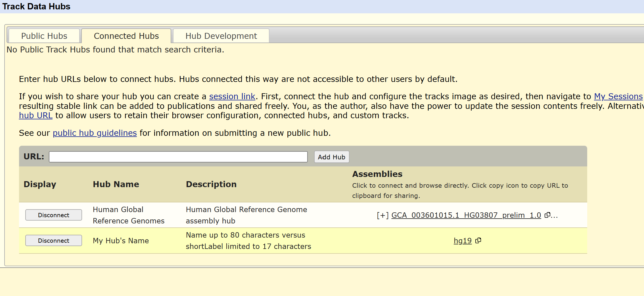Disconnect the Human Global Reference Genomes hub

53,215
